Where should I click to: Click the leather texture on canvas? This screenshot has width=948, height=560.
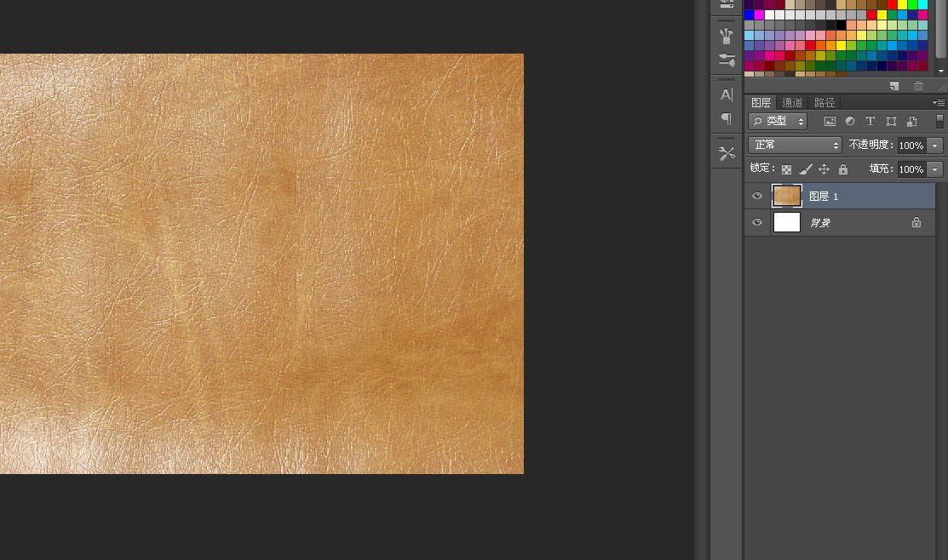coord(261,263)
